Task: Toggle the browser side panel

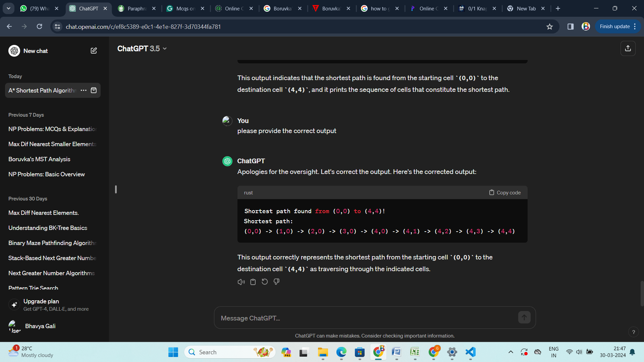Action: [x=570, y=26]
